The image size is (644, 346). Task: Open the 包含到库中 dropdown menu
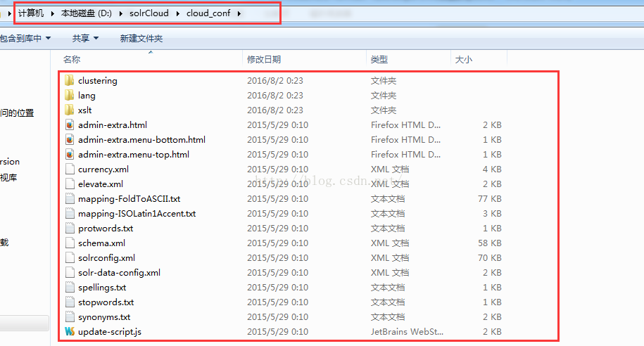pos(25,38)
